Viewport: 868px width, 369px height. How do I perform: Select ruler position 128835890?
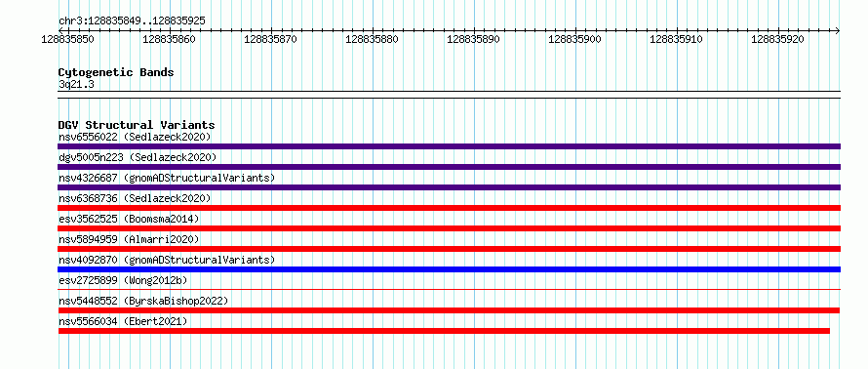click(x=473, y=39)
